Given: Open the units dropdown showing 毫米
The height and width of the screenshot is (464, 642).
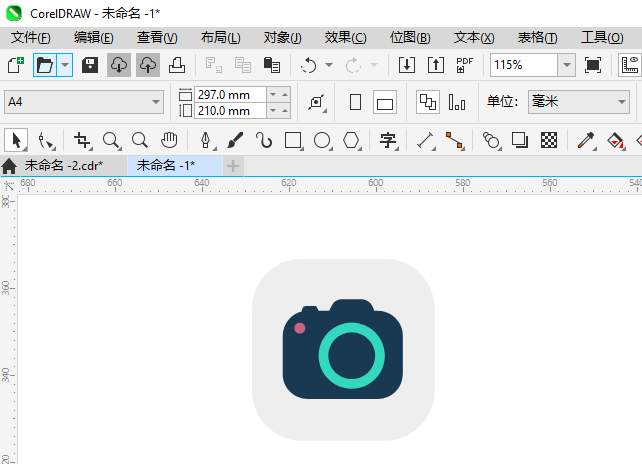Looking at the screenshot, I should click(579, 102).
